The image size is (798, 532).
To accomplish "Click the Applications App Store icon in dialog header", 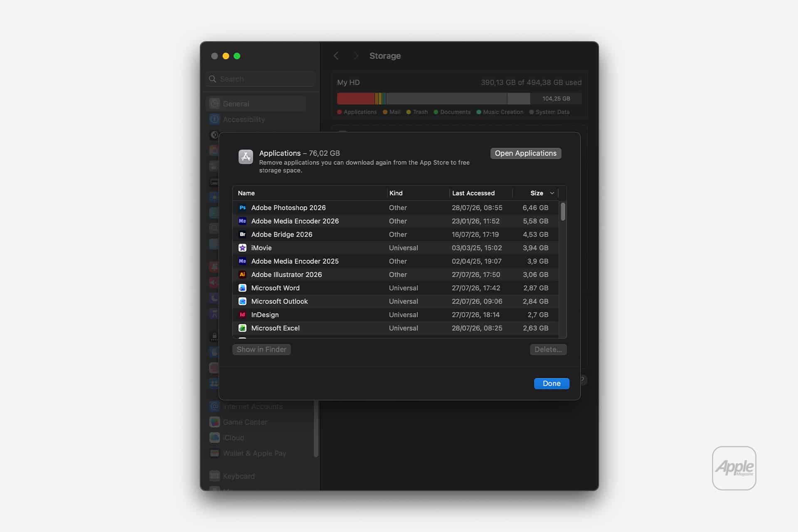I will [246, 157].
